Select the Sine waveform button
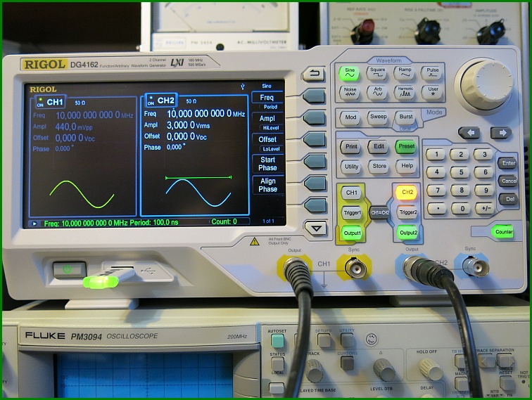 (x=349, y=73)
